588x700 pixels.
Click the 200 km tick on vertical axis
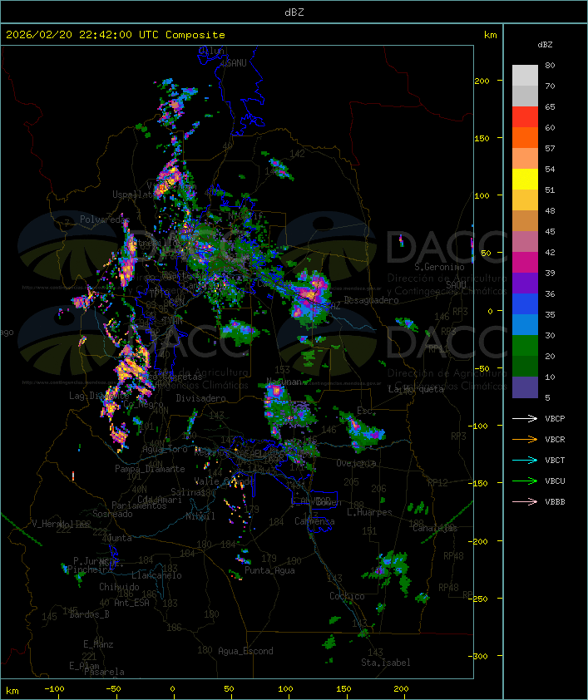tap(482, 81)
